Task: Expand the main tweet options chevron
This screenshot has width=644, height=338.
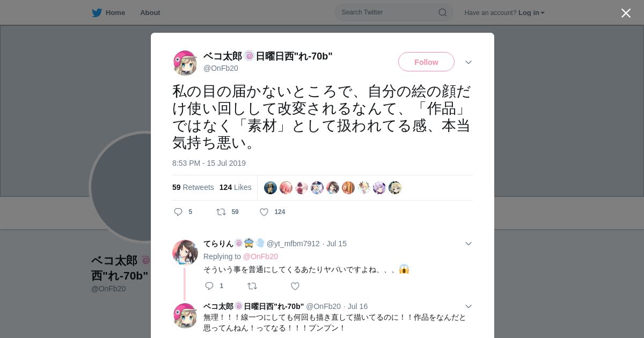Action: point(469,62)
